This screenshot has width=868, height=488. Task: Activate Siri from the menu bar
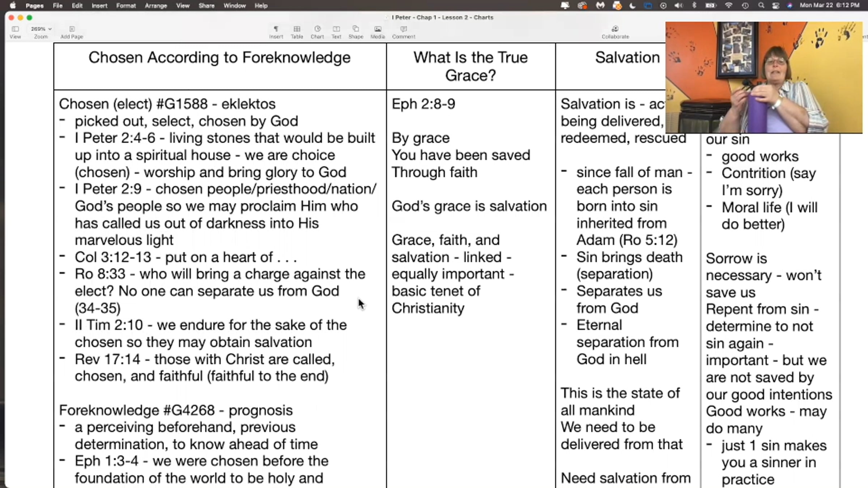point(790,5)
